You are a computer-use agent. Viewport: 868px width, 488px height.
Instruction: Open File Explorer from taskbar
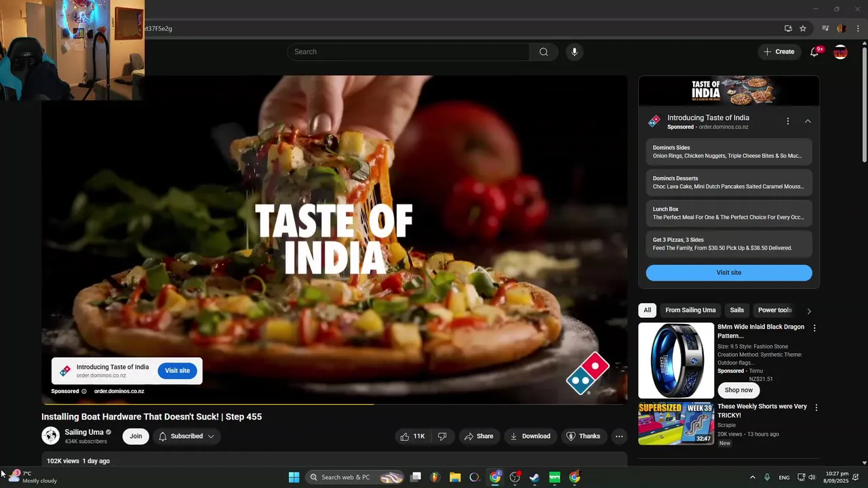(455, 477)
